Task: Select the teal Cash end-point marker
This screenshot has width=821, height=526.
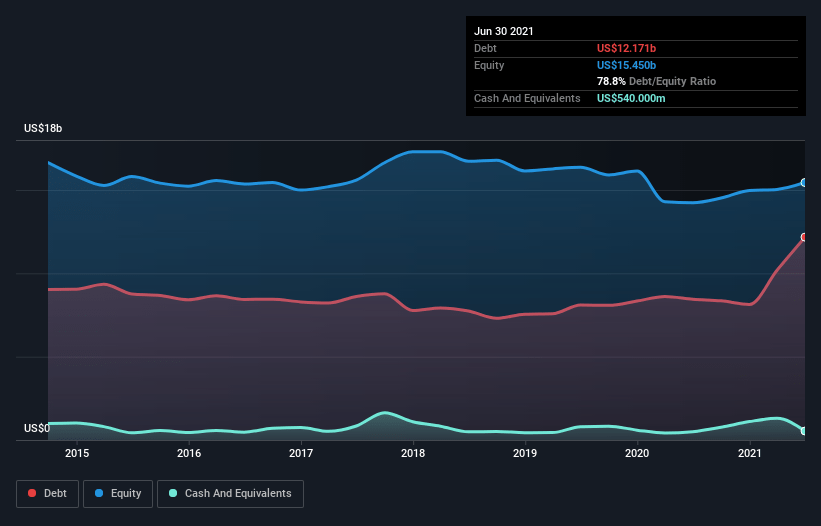Action: (804, 431)
